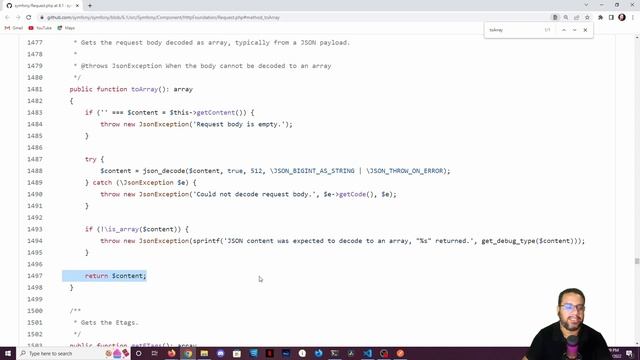This screenshot has width=640, height=360.
Task: Click get_debug_type on line 1494
Action: (508, 241)
